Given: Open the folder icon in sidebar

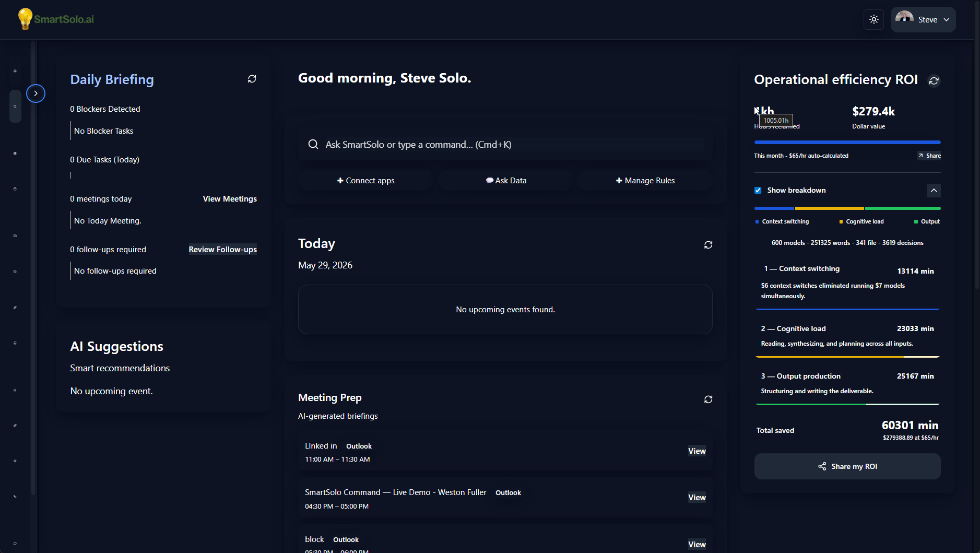Looking at the screenshot, I should point(15,271).
